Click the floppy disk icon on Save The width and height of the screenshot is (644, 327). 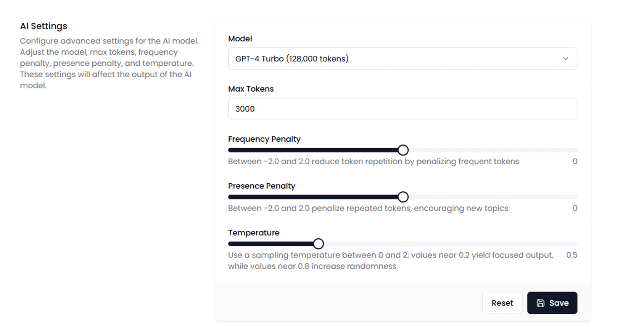(540, 303)
